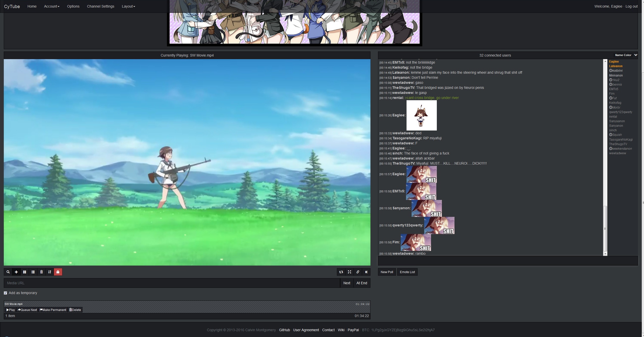Click the AFK clock icon beside 1ku2
644x337 pixels.
(611, 80)
